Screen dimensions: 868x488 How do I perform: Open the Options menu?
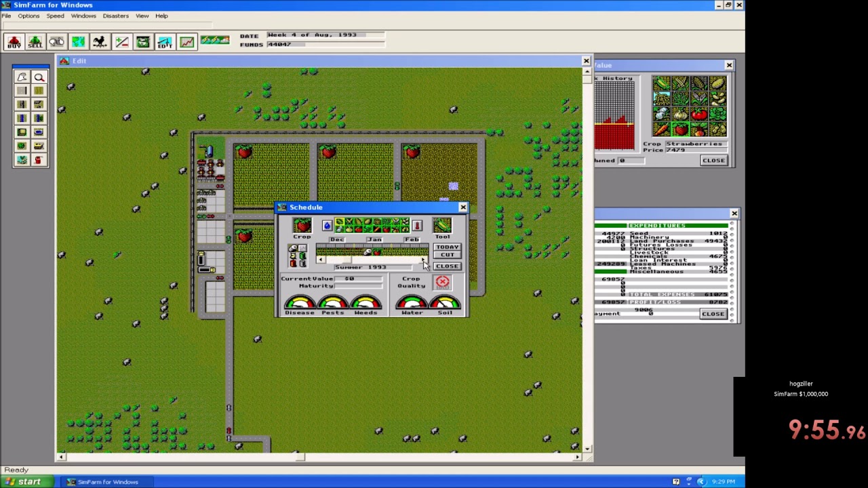pos(28,16)
